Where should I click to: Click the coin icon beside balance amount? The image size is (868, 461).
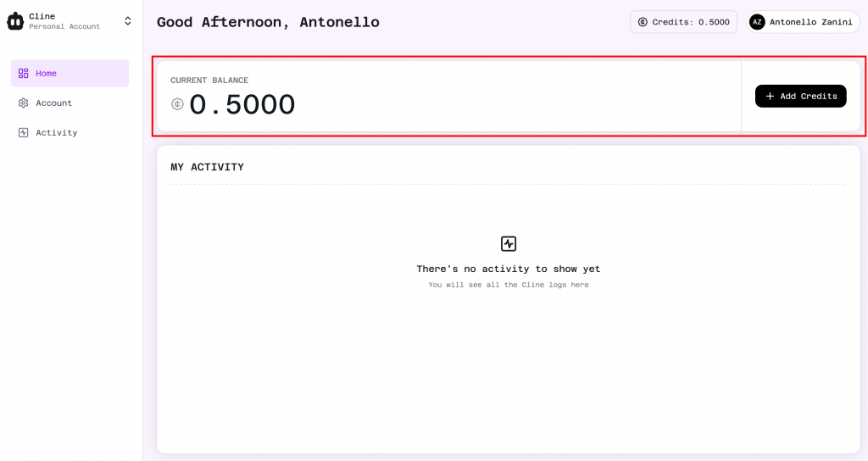pos(177,105)
